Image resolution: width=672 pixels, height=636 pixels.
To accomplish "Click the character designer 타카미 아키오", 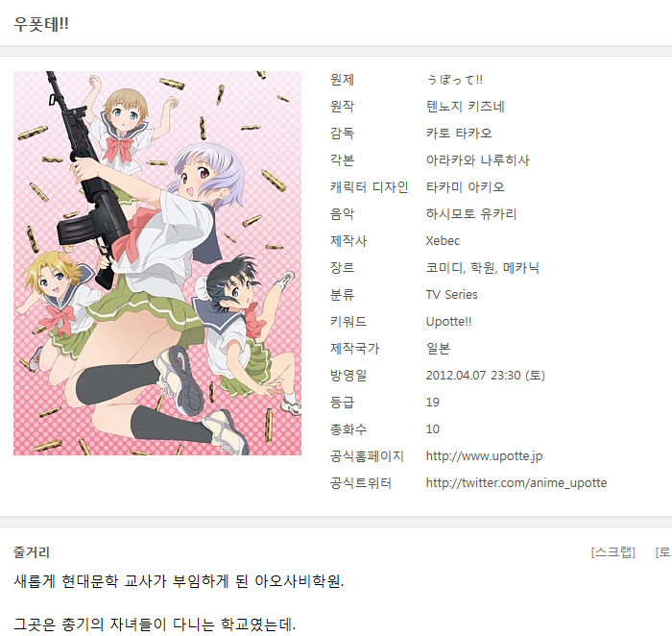I will 465,187.
